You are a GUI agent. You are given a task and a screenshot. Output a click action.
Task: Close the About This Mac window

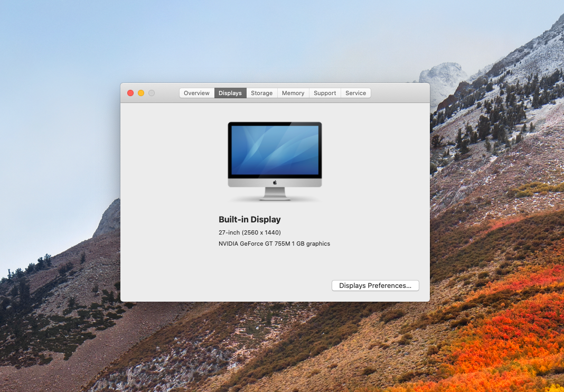(x=130, y=93)
